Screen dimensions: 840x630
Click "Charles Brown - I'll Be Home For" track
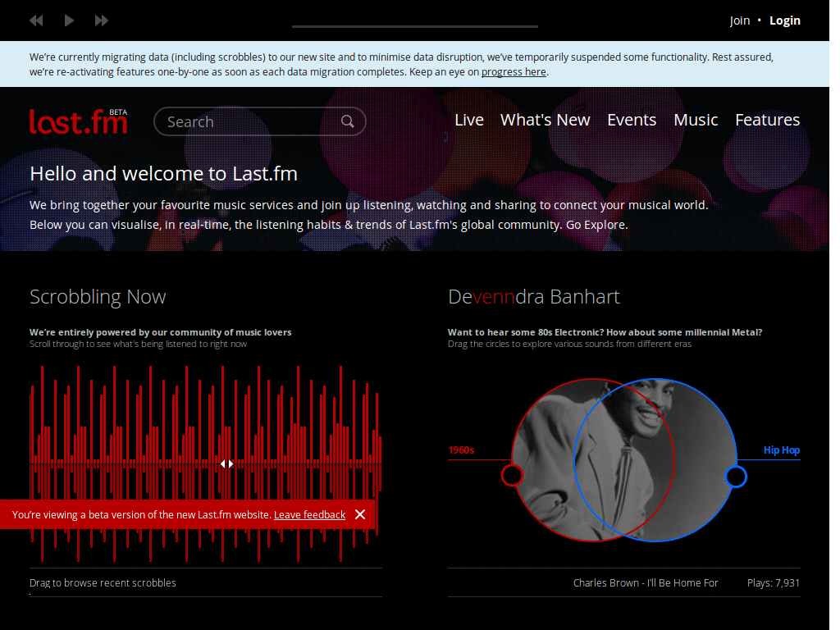(x=646, y=583)
